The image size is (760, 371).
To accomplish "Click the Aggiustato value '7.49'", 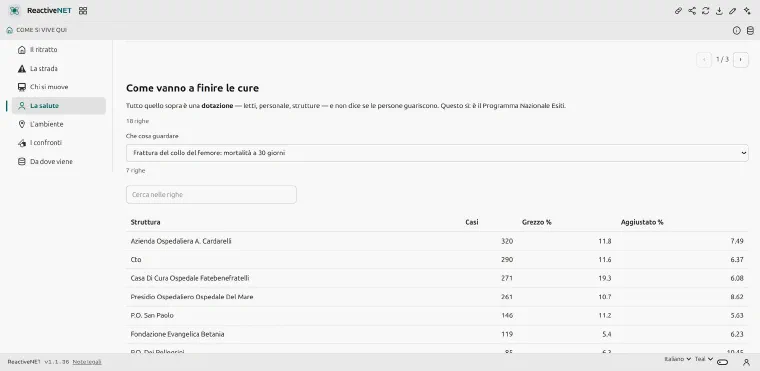I will 737,241.
